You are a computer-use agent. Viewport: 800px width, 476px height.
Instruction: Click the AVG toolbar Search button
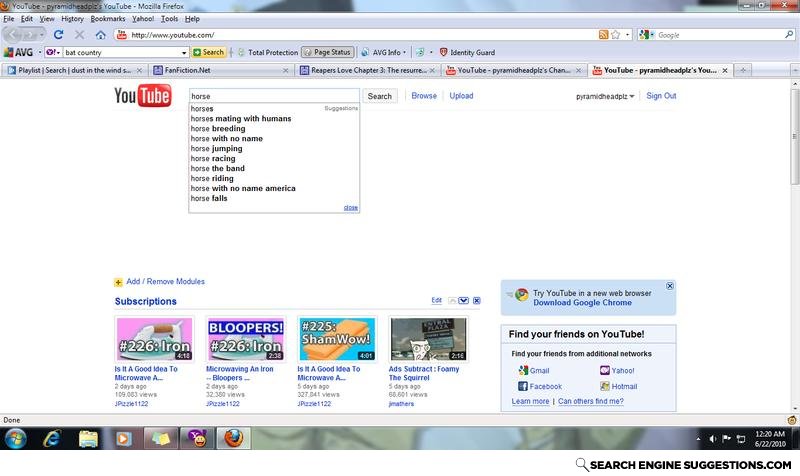pos(208,52)
